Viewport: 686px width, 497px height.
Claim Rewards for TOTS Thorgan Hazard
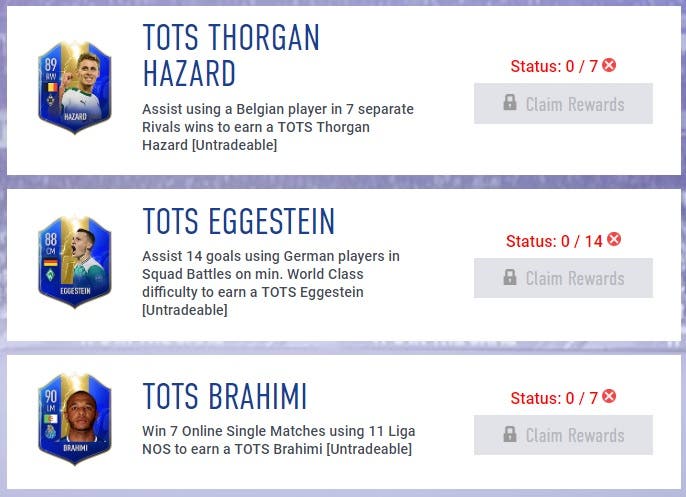(564, 103)
